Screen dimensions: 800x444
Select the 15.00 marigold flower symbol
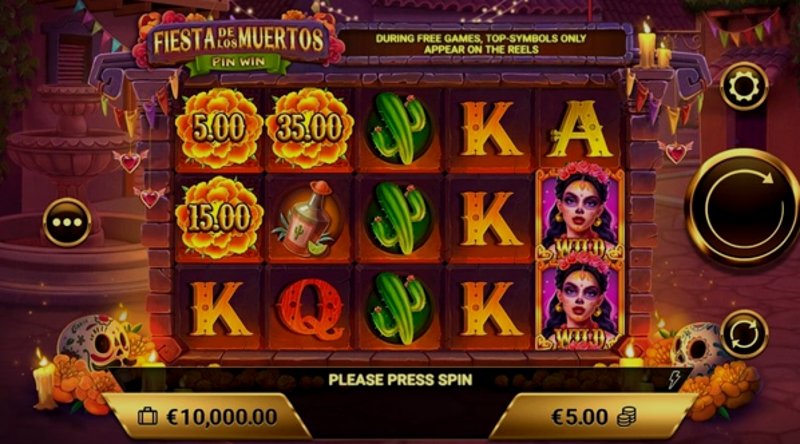[219, 218]
